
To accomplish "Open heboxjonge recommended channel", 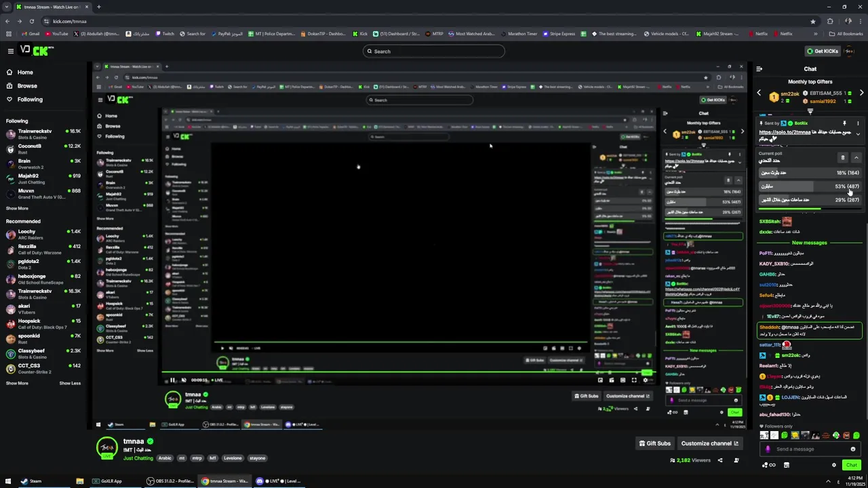I will pos(43,279).
